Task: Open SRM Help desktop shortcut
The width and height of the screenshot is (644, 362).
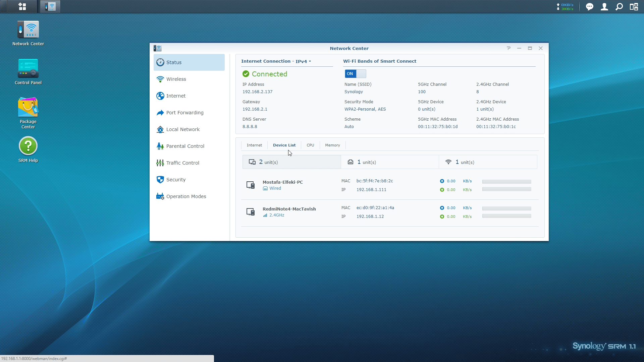Action: click(x=28, y=146)
